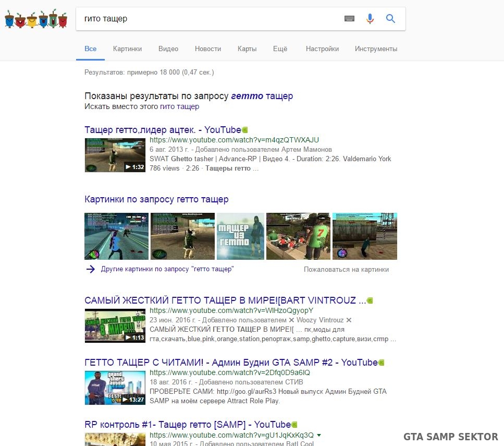Expand green dropdown arrow after gU1JqKxKq3Q URL
Image resolution: width=504 pixels, height=446 pixels.
click(319, 436)
